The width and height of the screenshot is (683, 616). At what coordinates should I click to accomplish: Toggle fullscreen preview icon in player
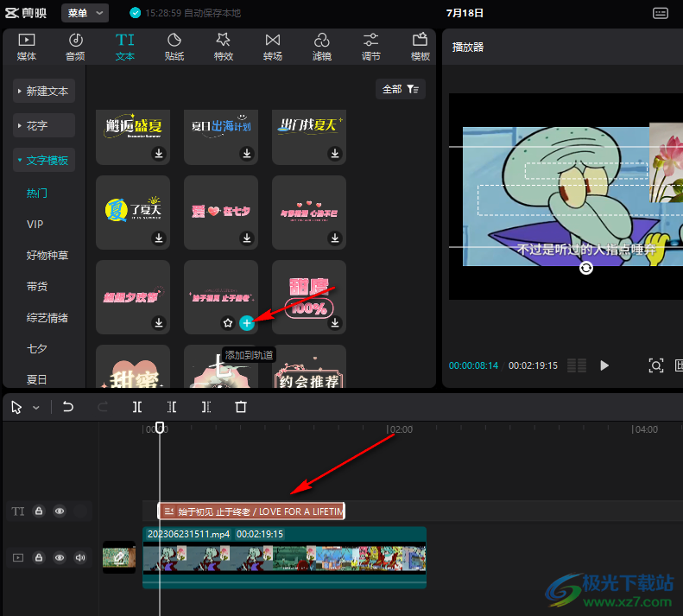pyautogui.click(x=656, y=365)
